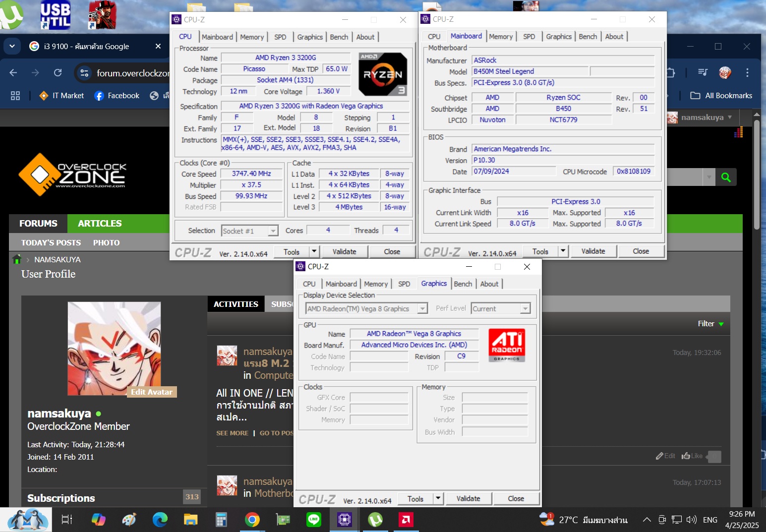Screen dimensions: 766x532
Task: Open PHOTO link in forum navigation
Action: tap(107, 242)
